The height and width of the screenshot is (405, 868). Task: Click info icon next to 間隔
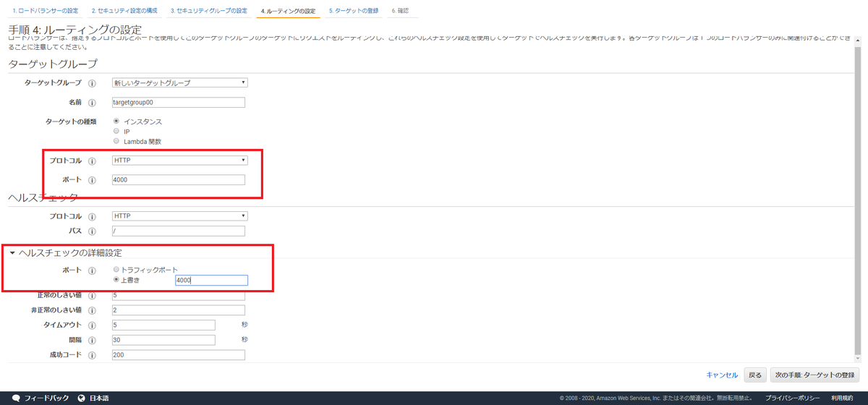92,340
